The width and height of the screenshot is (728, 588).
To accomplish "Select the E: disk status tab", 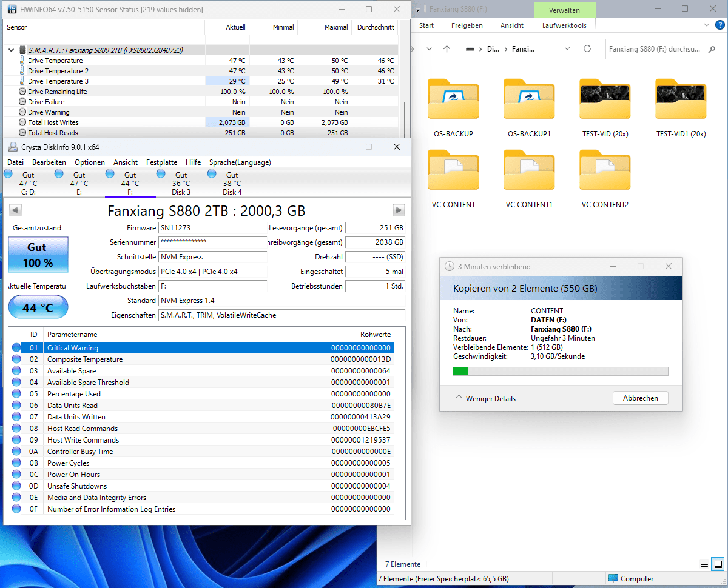I will pyautogui.click(x=79, y=182).
